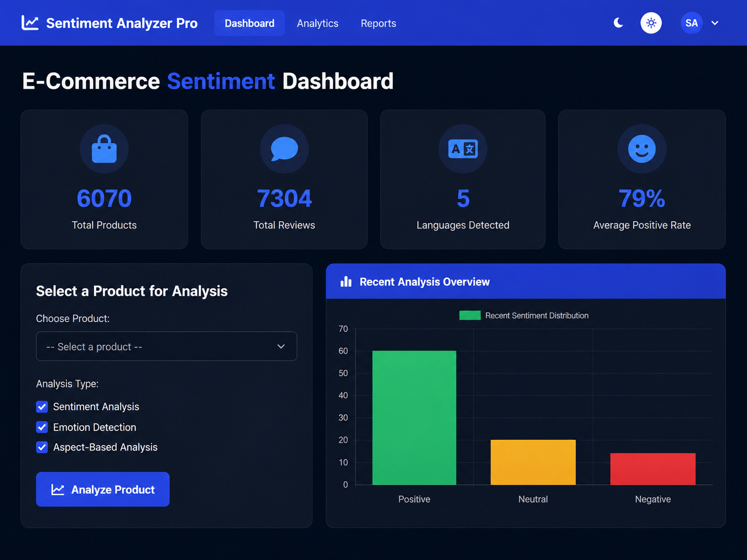This screenshot has height=560, width=747.
Task: Click the Negative axis label
Action: (653, 499)
